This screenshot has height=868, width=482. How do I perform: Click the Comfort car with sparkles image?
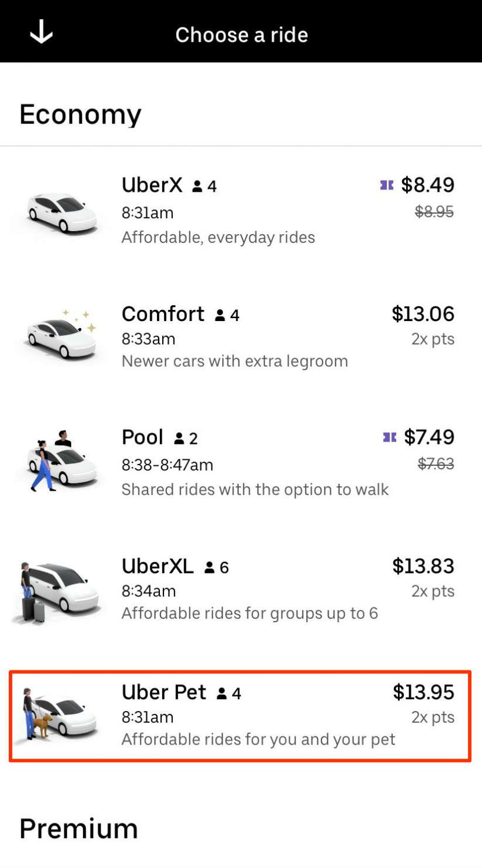61,336
